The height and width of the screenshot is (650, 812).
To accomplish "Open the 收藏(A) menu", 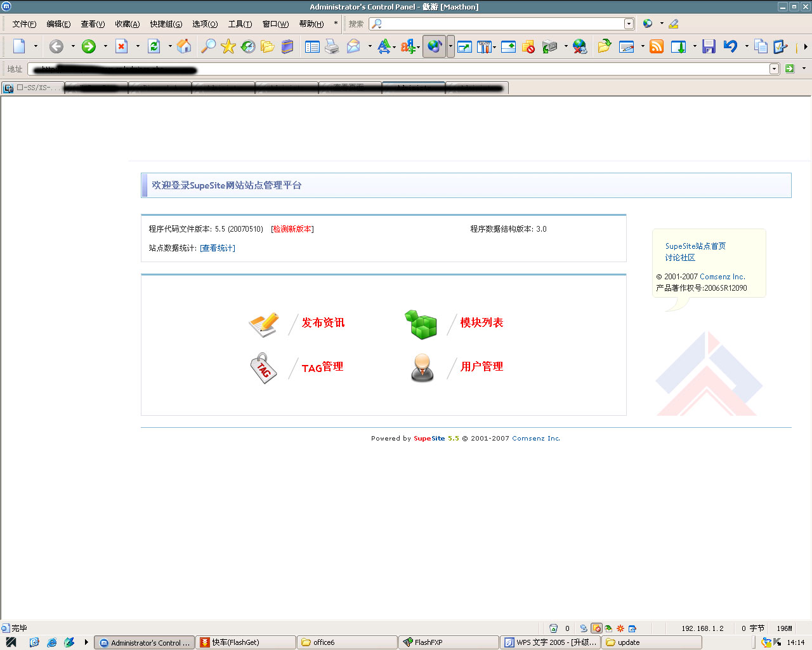I will (x=127, y=24).
